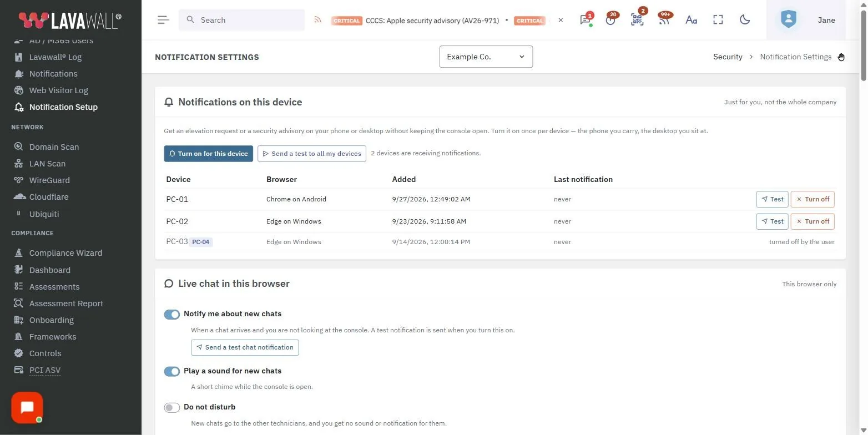The height and width of the screenshot is (435, 868).
Task: Open the floating live chat bubble
Action: [x=27, y=408]
